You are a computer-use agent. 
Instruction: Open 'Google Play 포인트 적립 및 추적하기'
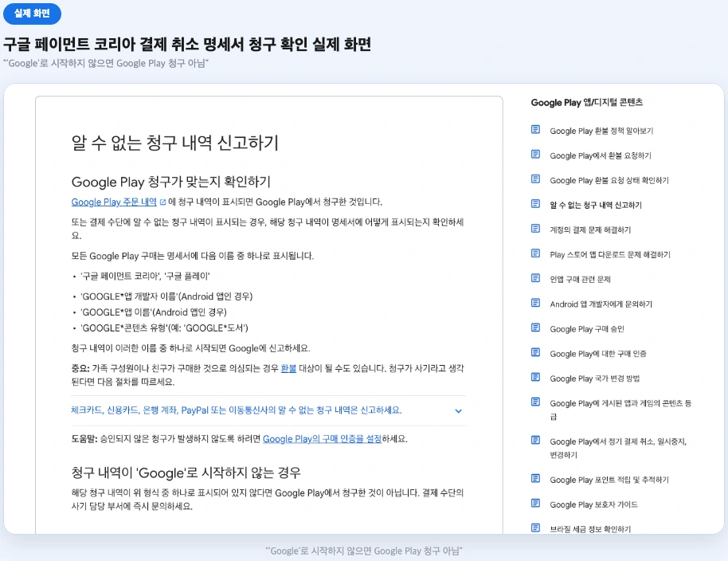click(x=609, y=480)
